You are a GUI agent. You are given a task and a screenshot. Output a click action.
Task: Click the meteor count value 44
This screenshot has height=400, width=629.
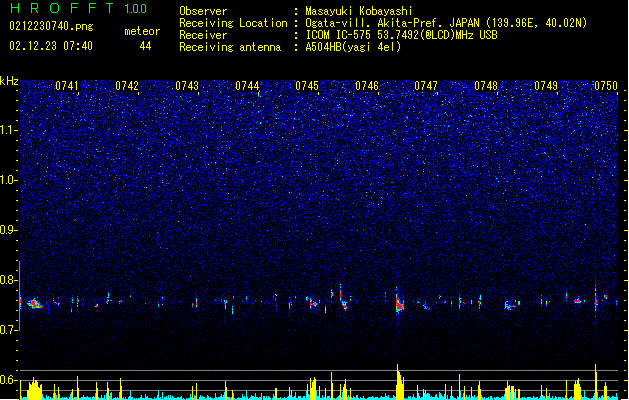click(145, 46)
